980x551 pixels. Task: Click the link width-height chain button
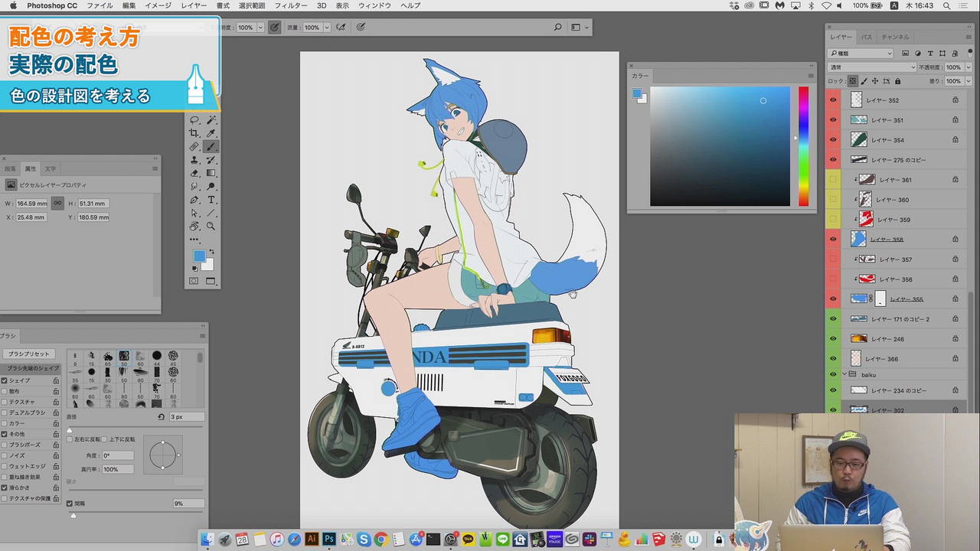57,203
